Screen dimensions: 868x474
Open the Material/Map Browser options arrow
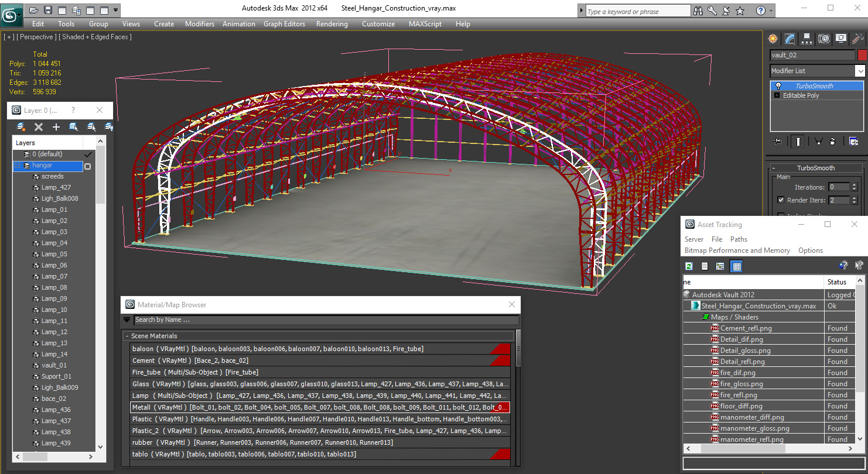pyautogui.click(x=127, y=320)
